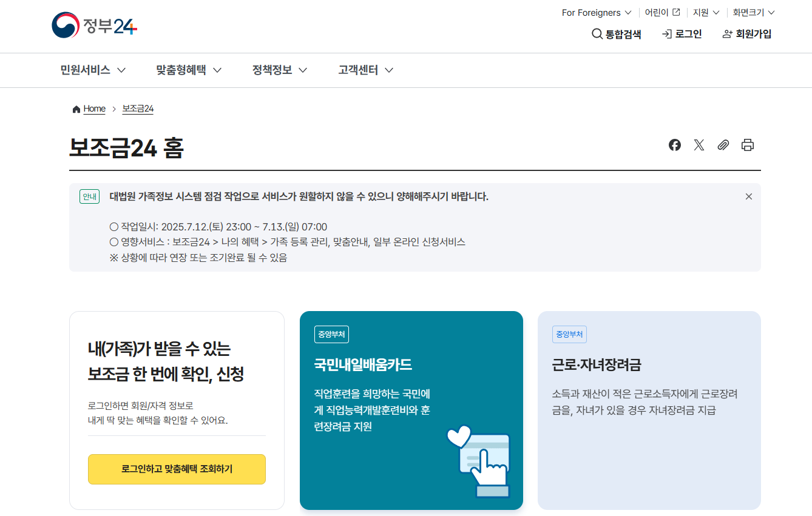The width and height of the screenshot is (812, 516).
Task: Open the 국민내일배움카드 card
Action: [x=411, y=410]
